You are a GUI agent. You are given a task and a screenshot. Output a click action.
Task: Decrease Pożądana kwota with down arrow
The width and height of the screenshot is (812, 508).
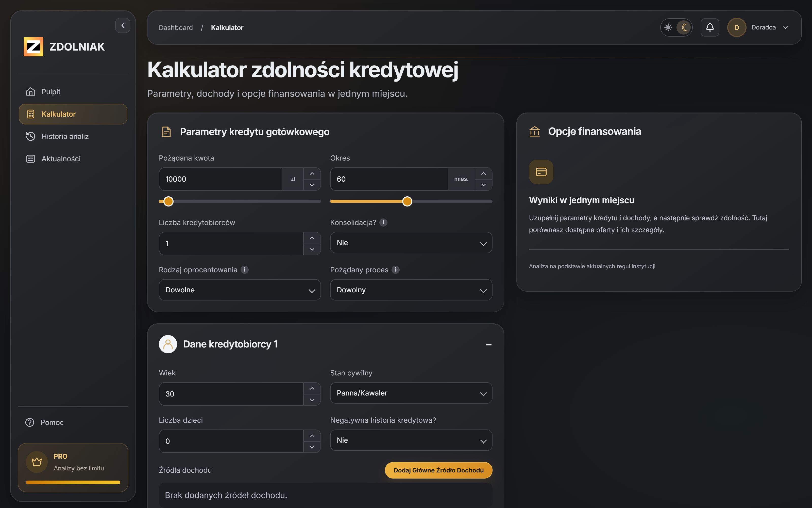pos(312,185)
